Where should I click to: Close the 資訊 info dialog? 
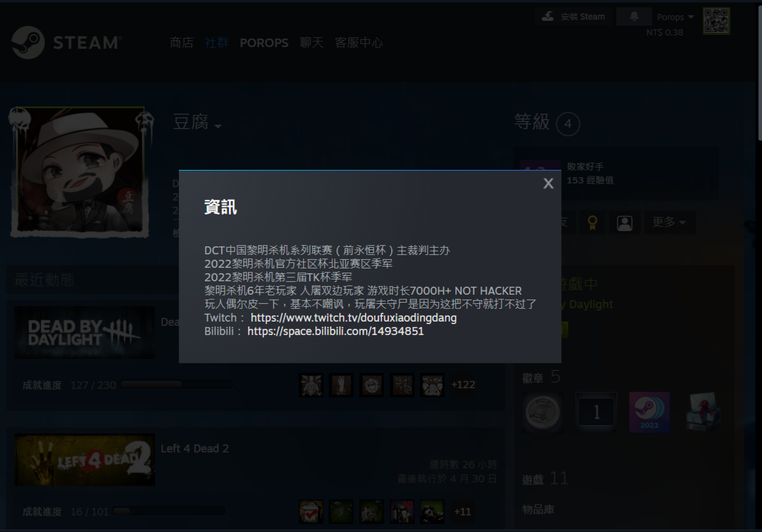click(x=548, y=183)
